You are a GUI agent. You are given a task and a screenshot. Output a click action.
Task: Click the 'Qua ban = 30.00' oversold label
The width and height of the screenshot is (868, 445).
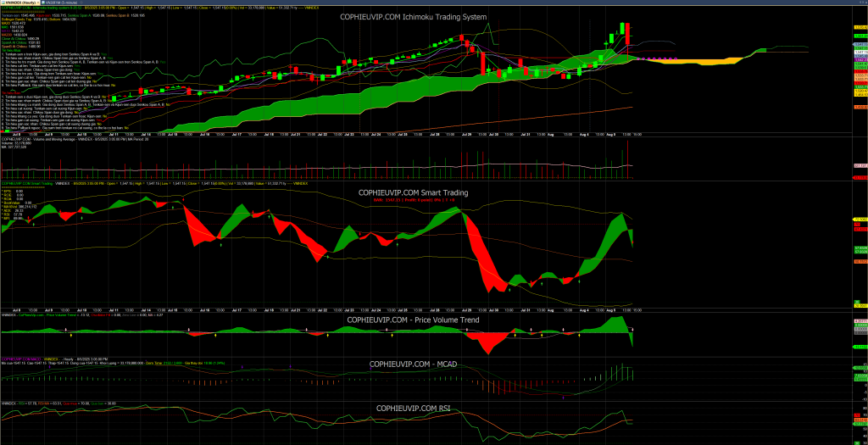[x=103, y=403]
